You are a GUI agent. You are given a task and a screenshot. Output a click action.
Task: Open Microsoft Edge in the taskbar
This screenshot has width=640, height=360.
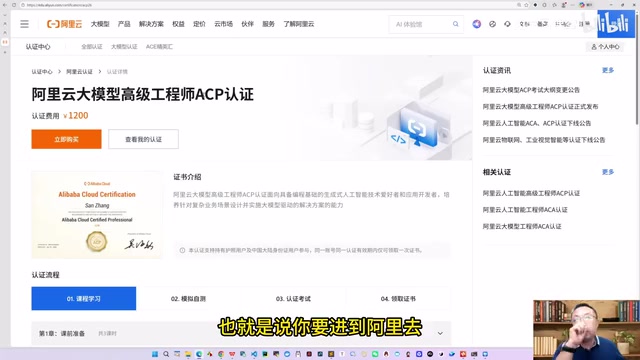click(x=199, y=354)
